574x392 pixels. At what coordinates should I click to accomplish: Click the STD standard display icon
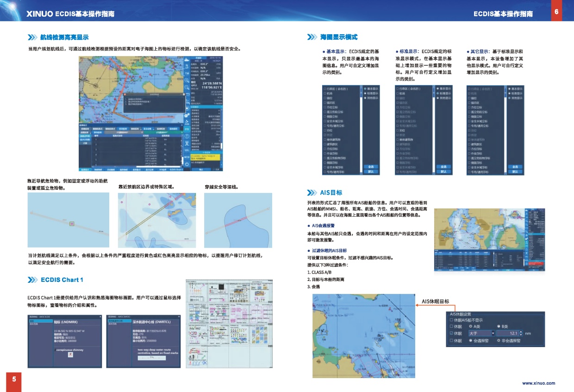[x=187, y=129]
